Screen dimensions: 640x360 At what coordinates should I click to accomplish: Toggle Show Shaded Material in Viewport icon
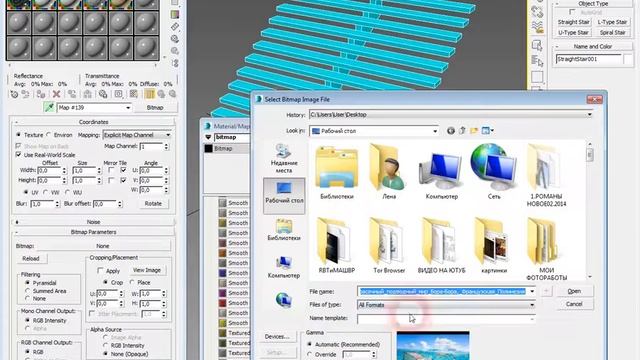[x=133, y=94]
